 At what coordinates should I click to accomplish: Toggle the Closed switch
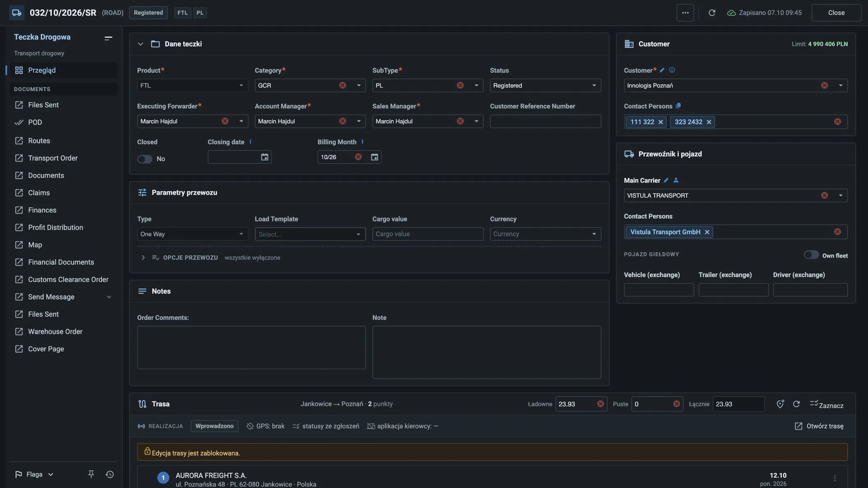(x=145, y=159)
